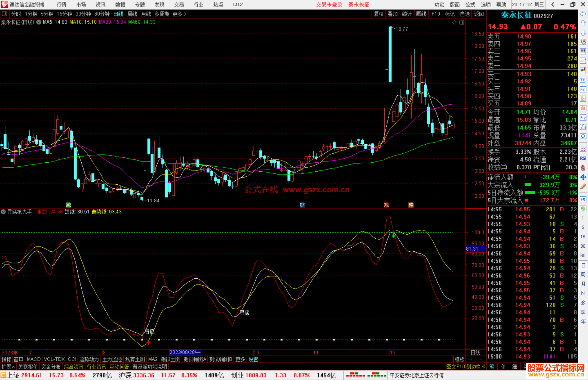Click the plus zoom-in button near 模板
This screenshot has height=380, width=588.
pyautogui.click(x=471, y=359)
